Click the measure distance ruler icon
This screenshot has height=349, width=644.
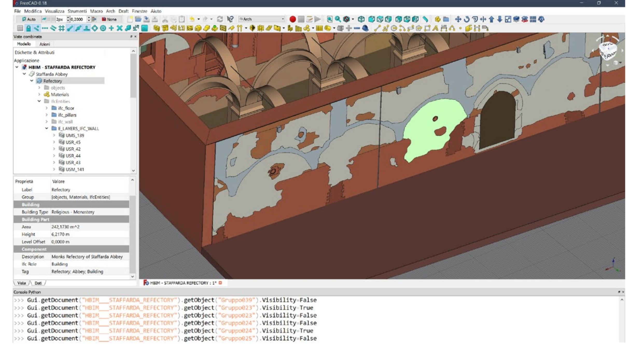pyautogui.click(x=425, y=19)
